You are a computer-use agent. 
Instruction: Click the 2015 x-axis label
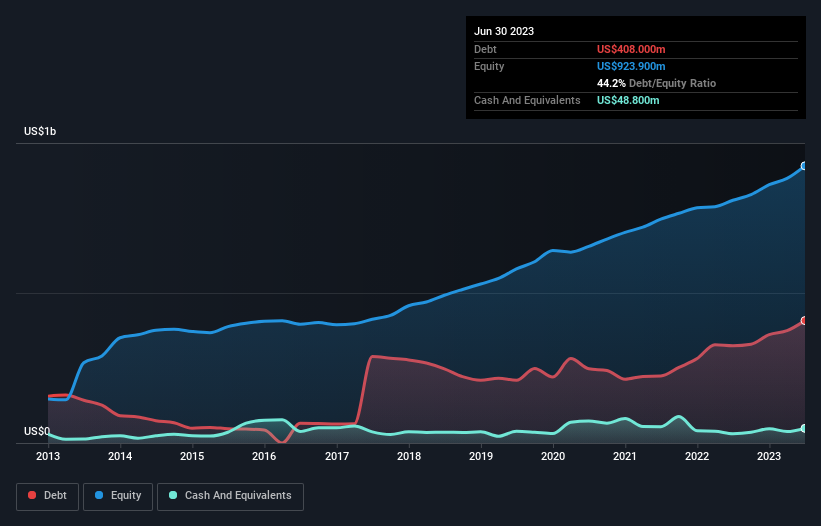tap(192, 456)
